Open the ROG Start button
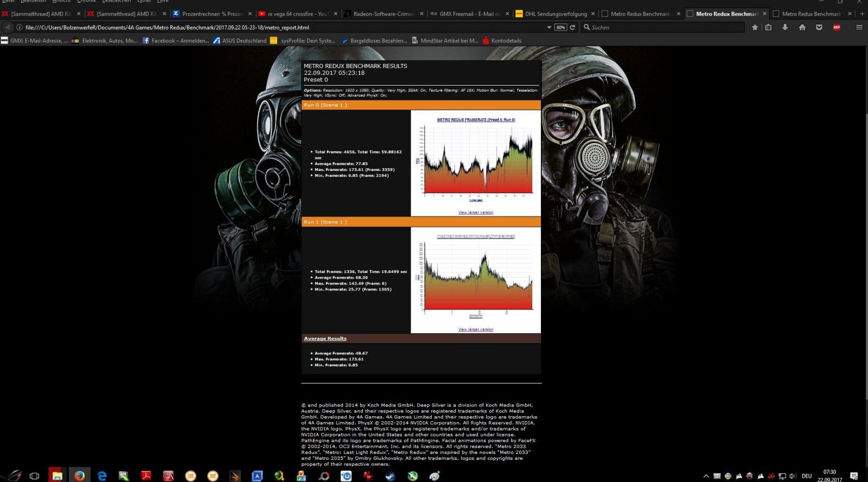The width and height of the screenshot is (868, 482). point(12,475)
